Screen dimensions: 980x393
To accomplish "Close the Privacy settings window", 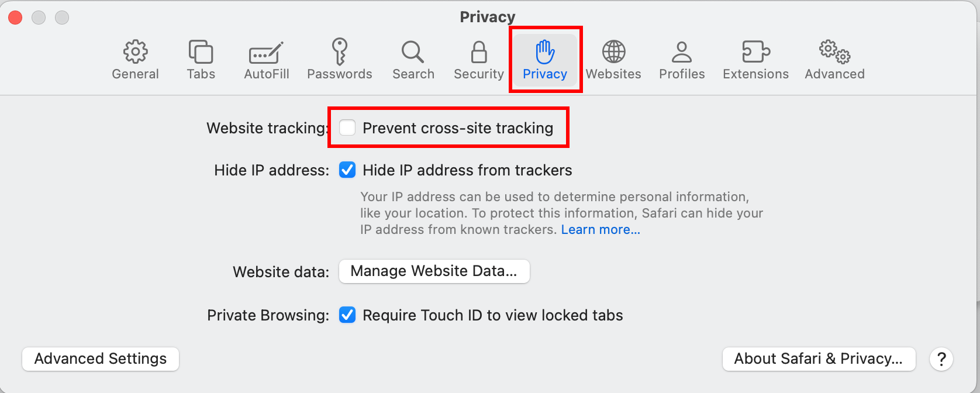I will pos(15,18).
